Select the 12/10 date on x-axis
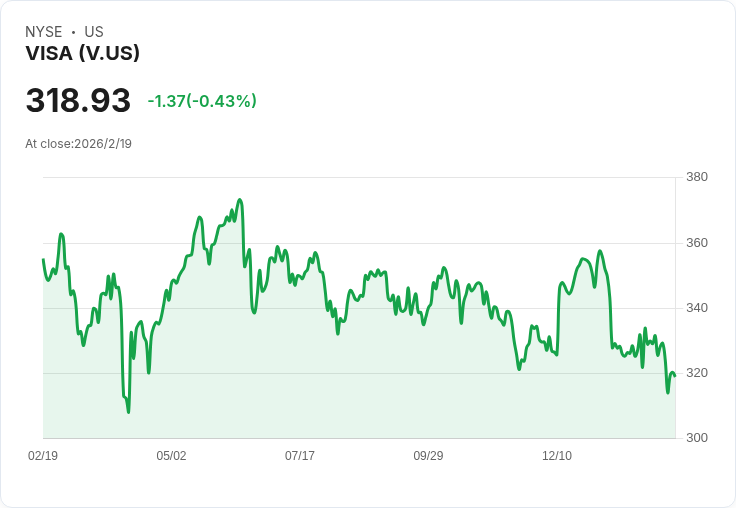This screenshot has height=508, width=736. [557, 456]
